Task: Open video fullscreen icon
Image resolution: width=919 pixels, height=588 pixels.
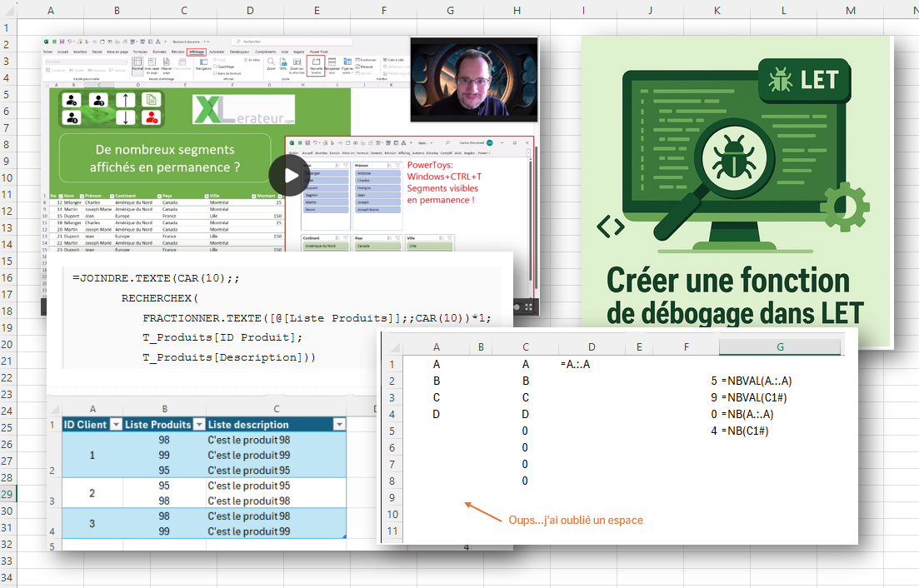Action: click(x=530, y=306)
